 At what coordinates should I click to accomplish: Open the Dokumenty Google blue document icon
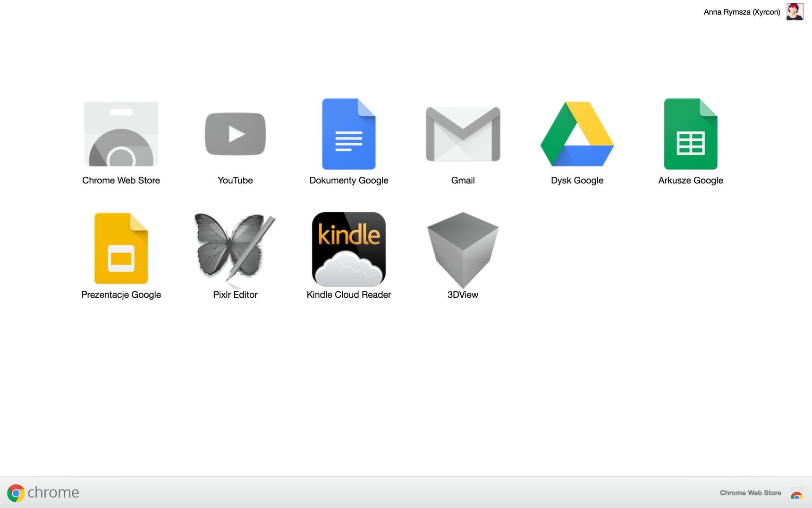(349, 134)
